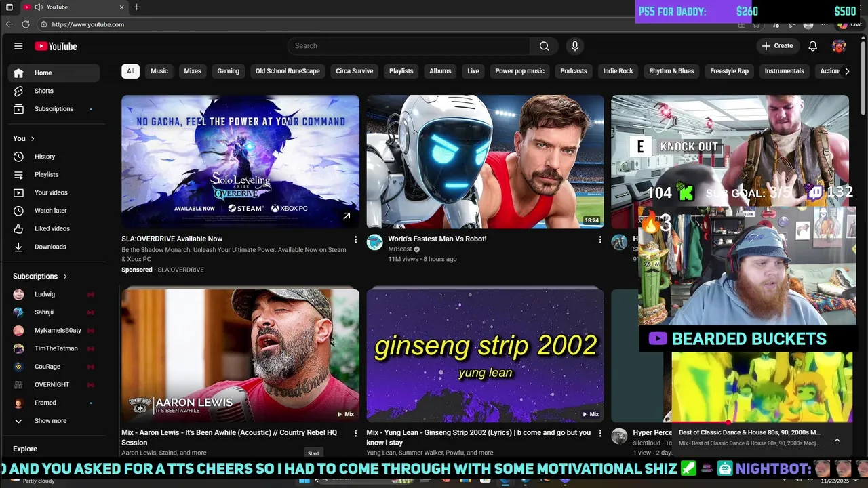
Task: Select the Indie Rock chip
Action: coord(618,71)
